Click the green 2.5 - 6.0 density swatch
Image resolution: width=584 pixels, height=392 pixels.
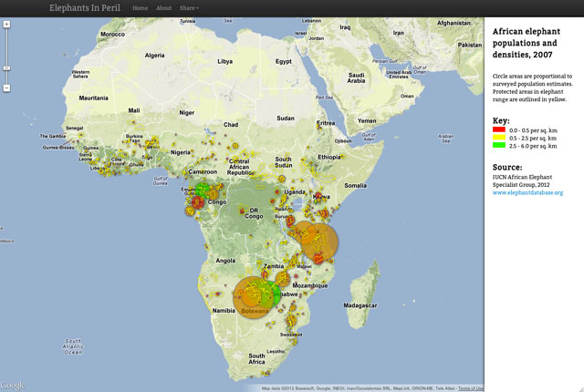498,144
